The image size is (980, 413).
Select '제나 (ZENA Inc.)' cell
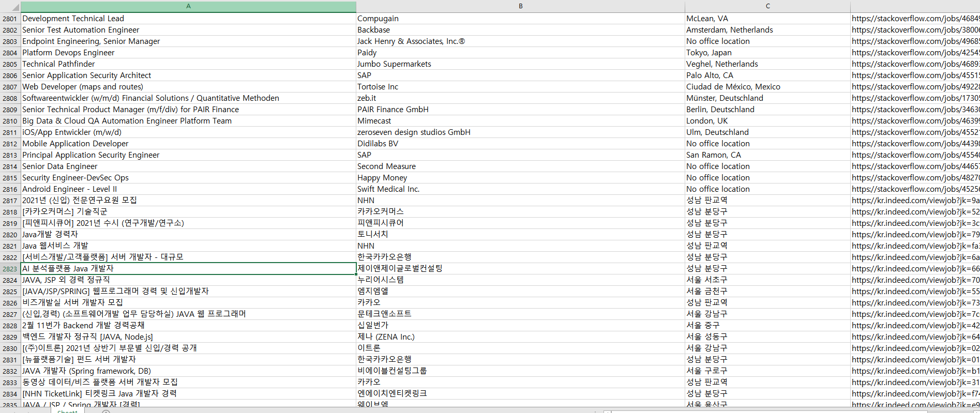click(520, 337)
